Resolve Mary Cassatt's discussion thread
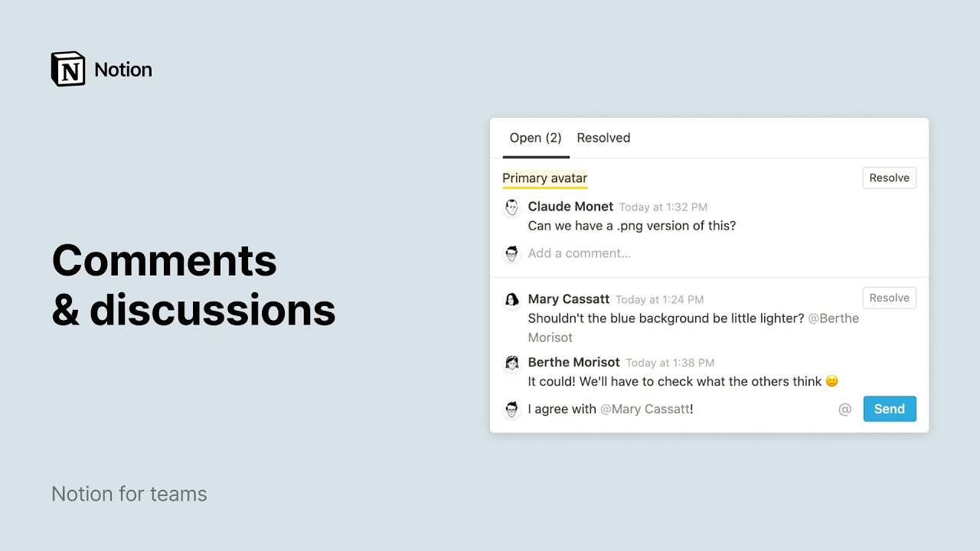The width and height of the screenshot is (980, 551). tap(889, 298)
